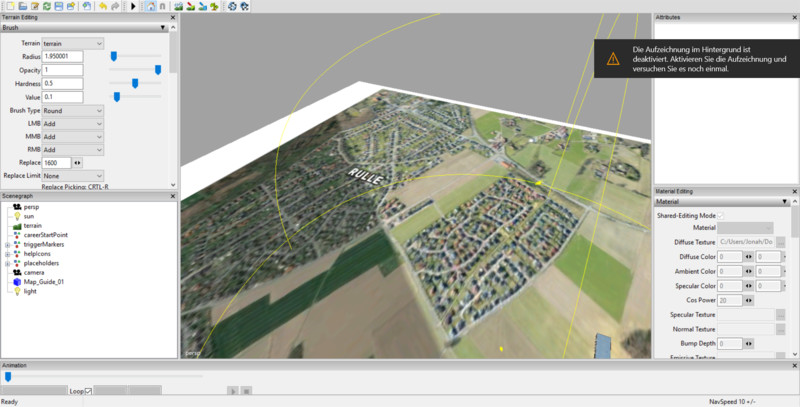Click the grey Redo arrow icon
The image size is (800, 407).
[x=115, y=6]
